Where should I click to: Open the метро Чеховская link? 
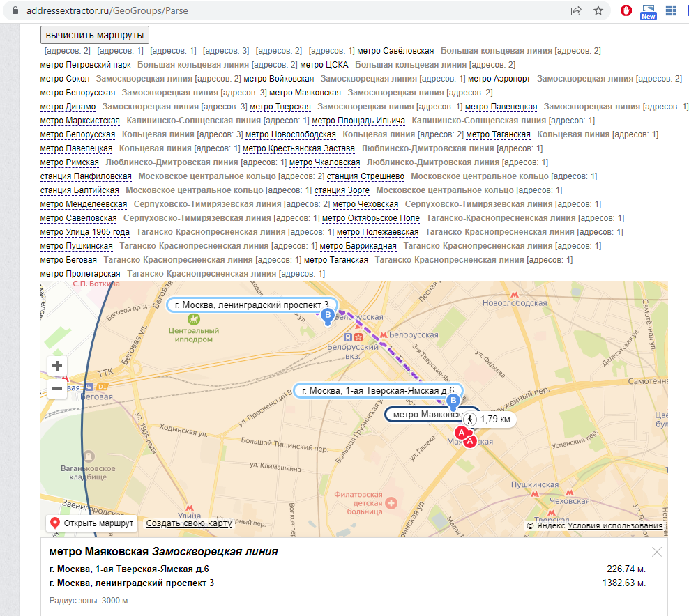tap(365, 205)
